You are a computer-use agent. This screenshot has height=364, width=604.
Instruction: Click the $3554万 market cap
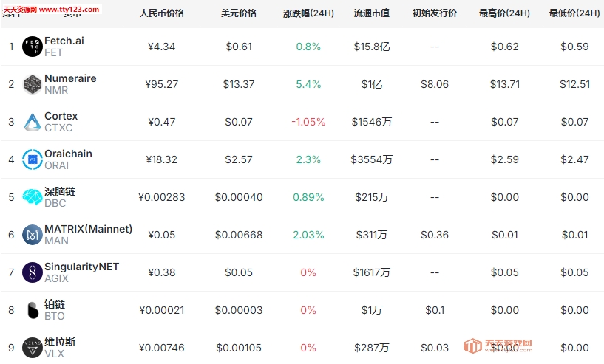point(372,159)
